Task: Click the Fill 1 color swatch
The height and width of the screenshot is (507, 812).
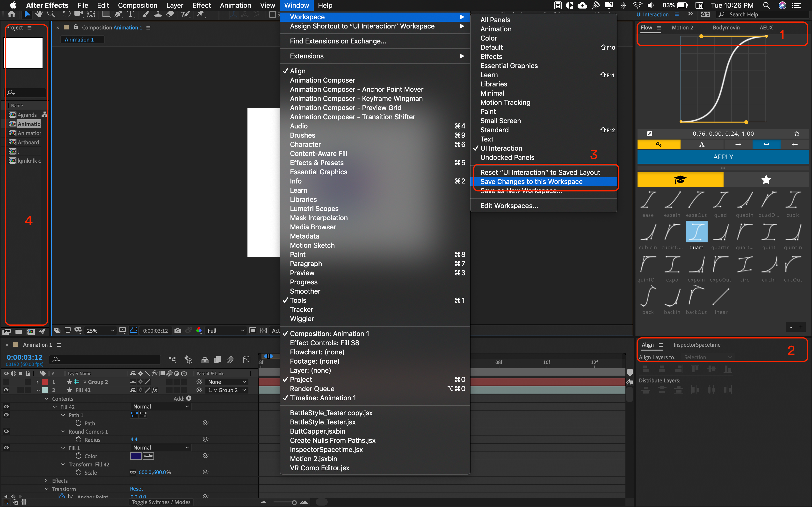Action: tap(136, 456)
